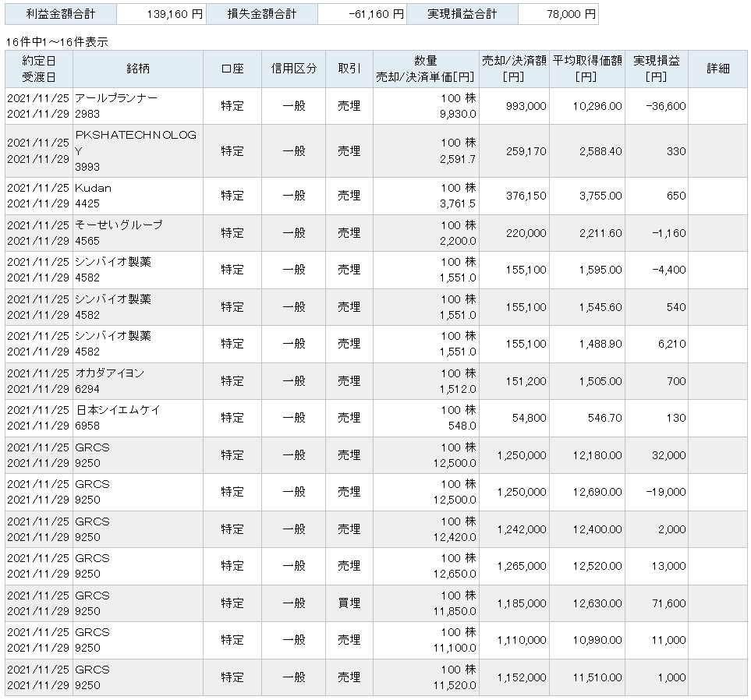Click the 銘柄 column header
The width and height of the screenshot is (751, 700).
tap(138, 69)
